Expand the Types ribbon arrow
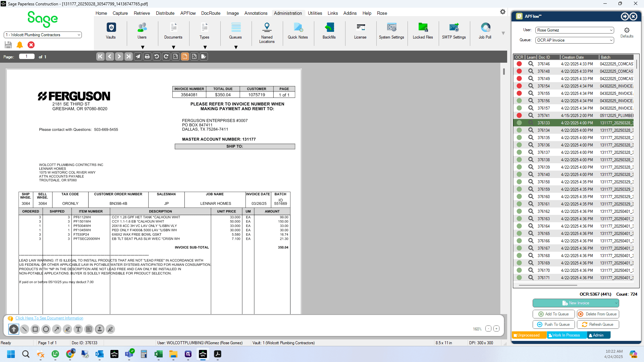644x362 pixels. (205, 47)
